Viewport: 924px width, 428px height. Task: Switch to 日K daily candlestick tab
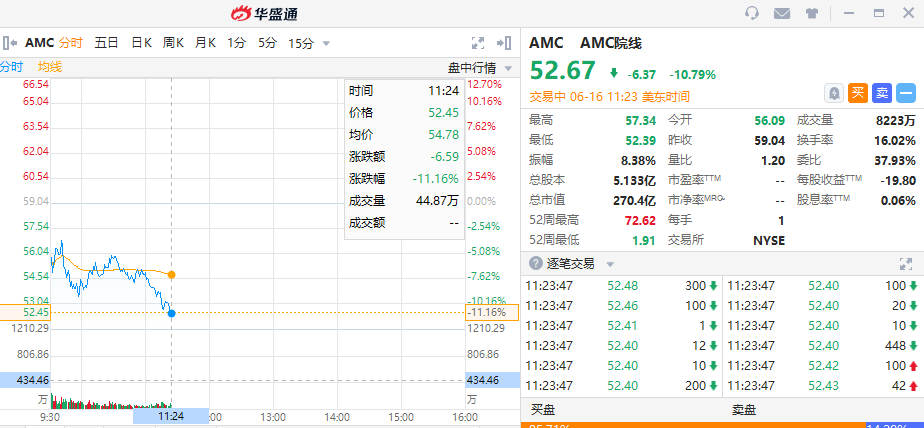click(x=141, y=43)
